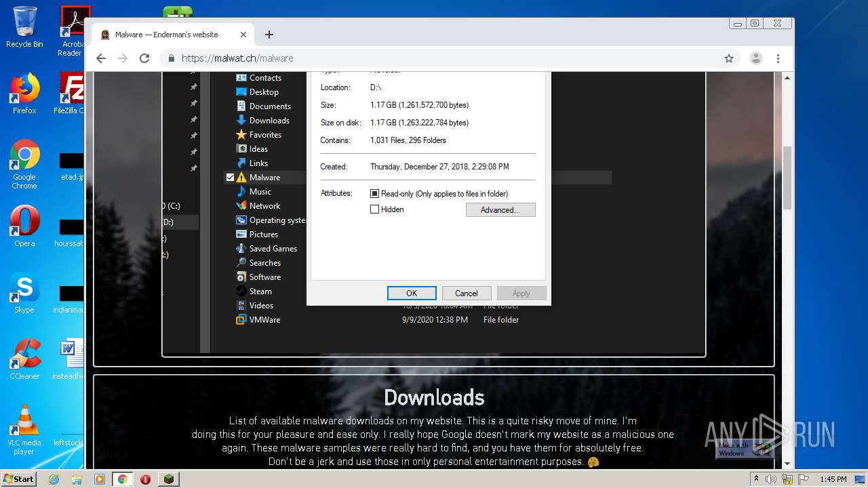Click page scrollbar down arrow

[787, 464]
